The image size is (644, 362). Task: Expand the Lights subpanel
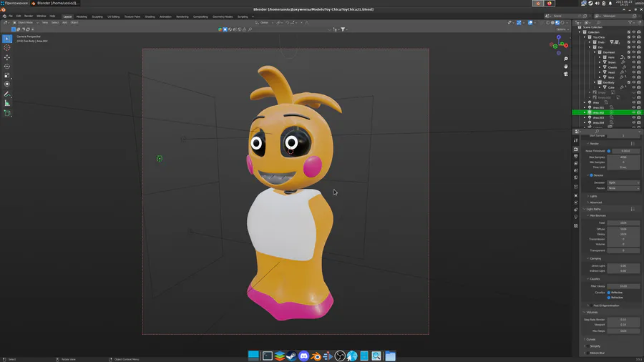(x=592, y=196)
